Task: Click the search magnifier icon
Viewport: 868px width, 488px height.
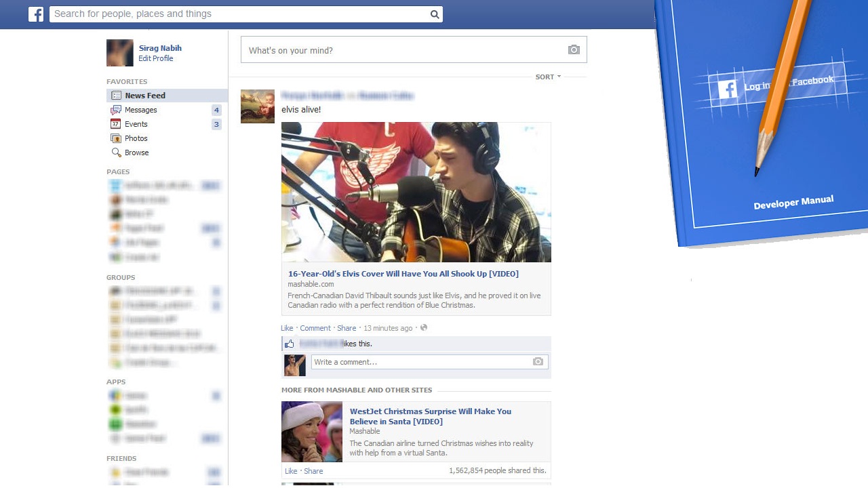Action: pos(435,14)
